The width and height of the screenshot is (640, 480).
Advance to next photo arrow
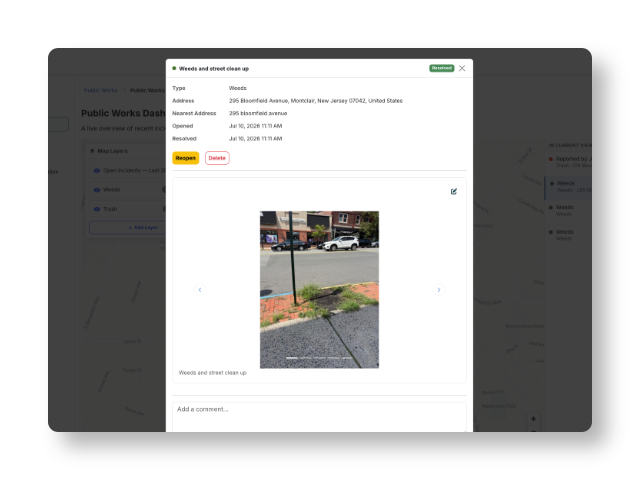pyautogui.click(x=439, y=290)
